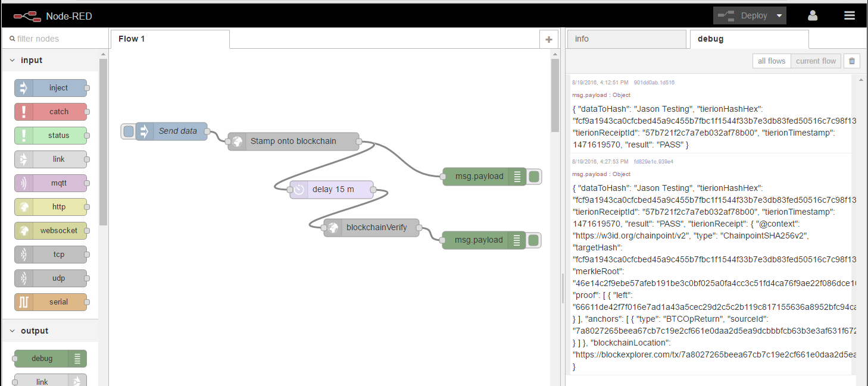Add a new flow with the plus button

548,40
